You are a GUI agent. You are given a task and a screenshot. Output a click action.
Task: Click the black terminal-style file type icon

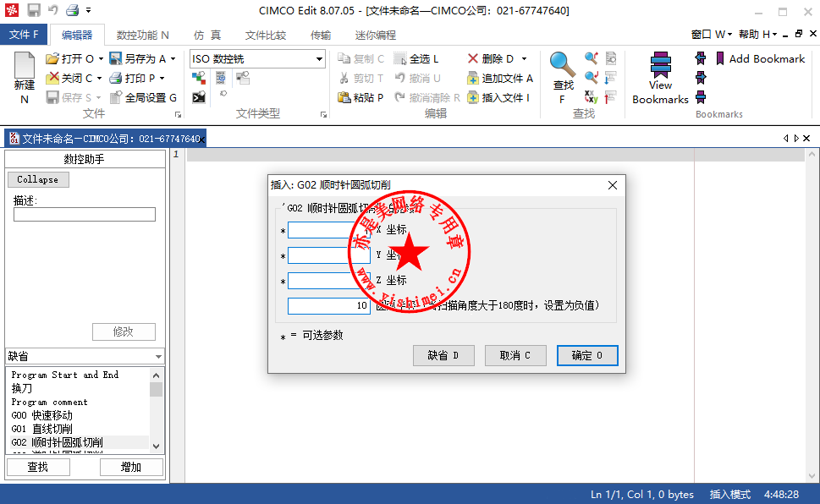point(199,97)
